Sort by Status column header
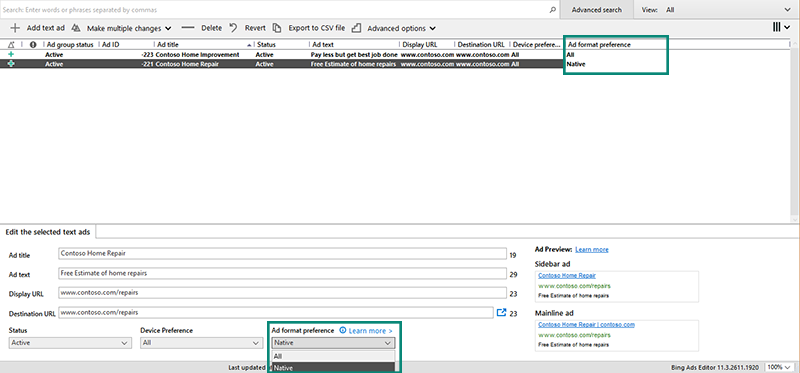 coord(266,45)
